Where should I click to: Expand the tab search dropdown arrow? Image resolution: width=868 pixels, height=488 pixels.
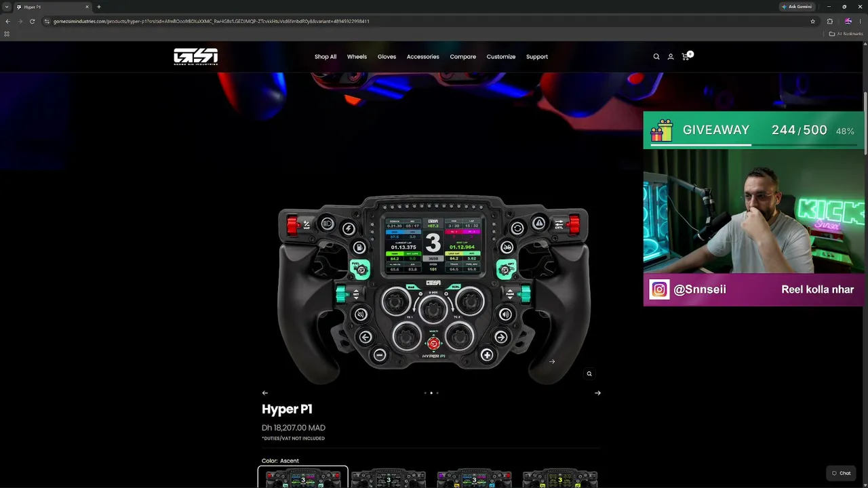7,7
